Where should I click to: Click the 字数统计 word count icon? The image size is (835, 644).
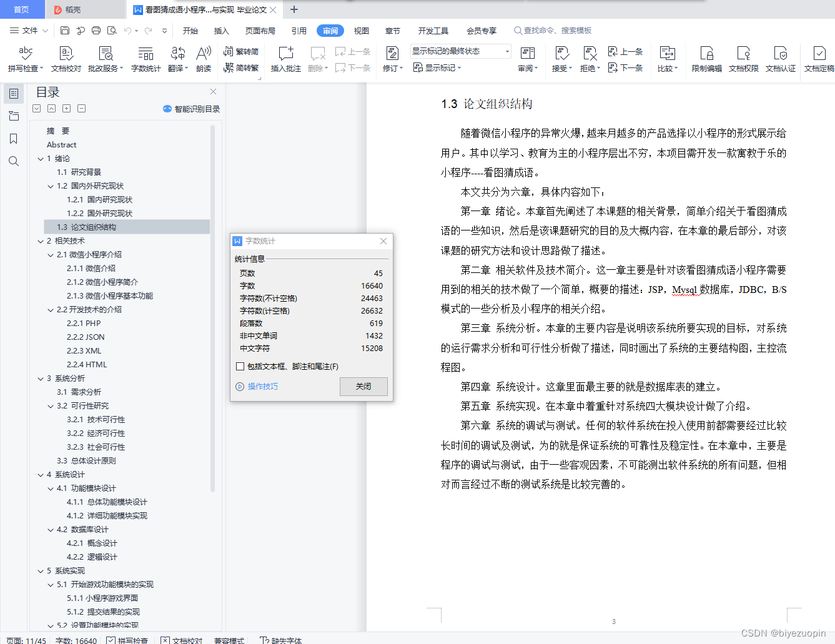coord(146,53)
